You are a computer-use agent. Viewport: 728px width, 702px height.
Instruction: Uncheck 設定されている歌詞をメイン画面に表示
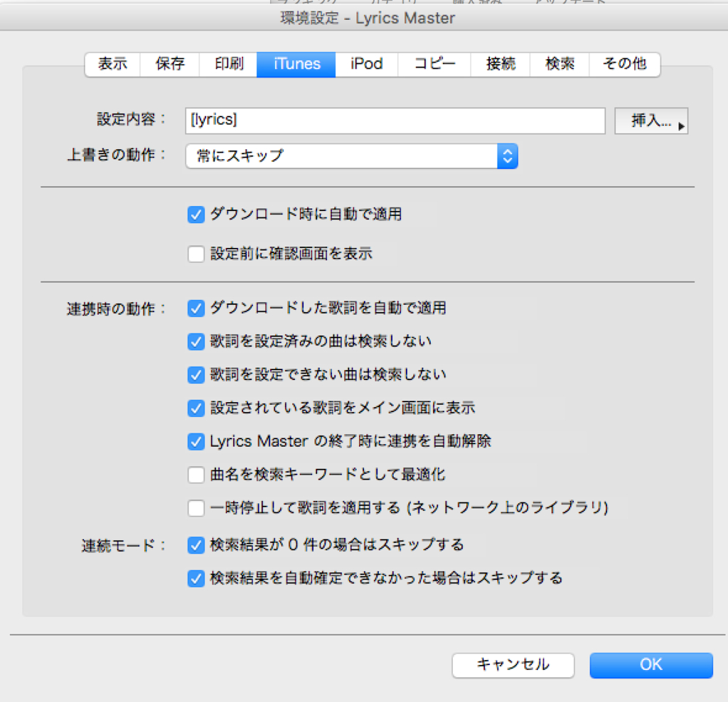point(196,409)
